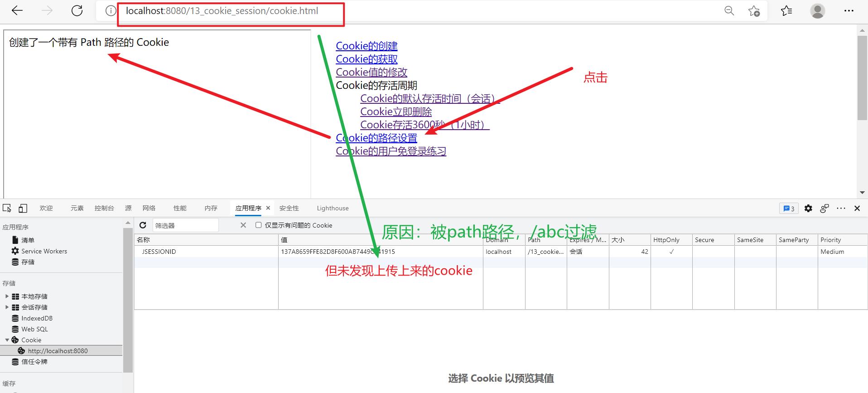Screen dimensions: 868x393
Task: Select Web SQL in storage tree
Action: (34, 329)
